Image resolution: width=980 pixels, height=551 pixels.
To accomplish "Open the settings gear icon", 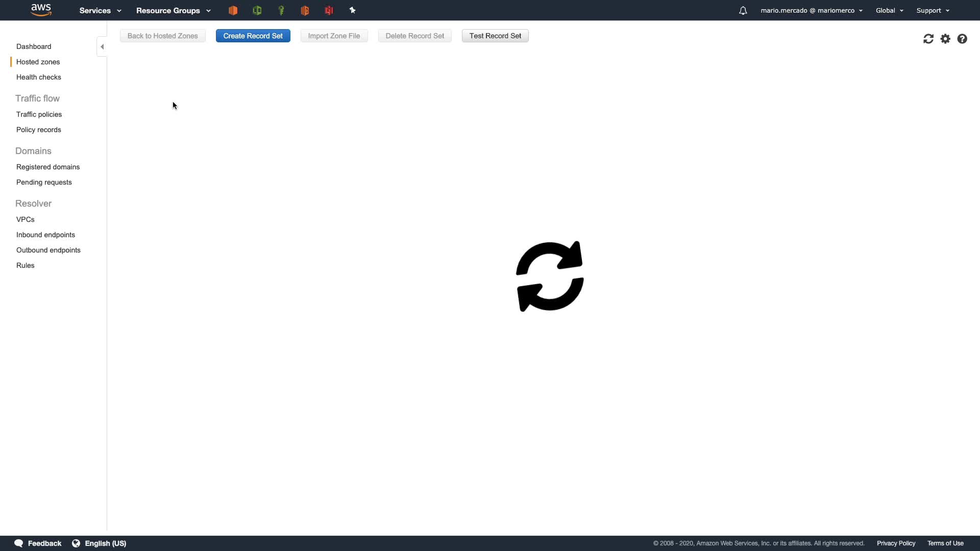I will click(x=945, y=39).
